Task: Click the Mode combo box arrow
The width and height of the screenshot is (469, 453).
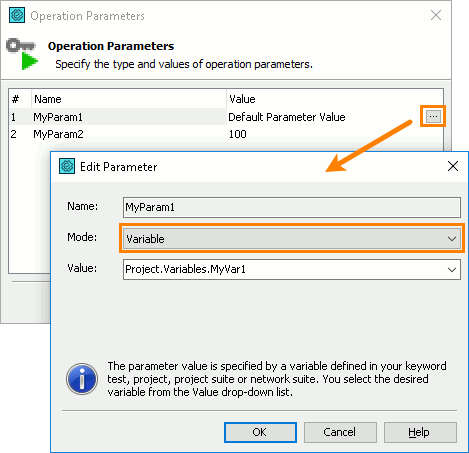Action: [x=452, y=239]
